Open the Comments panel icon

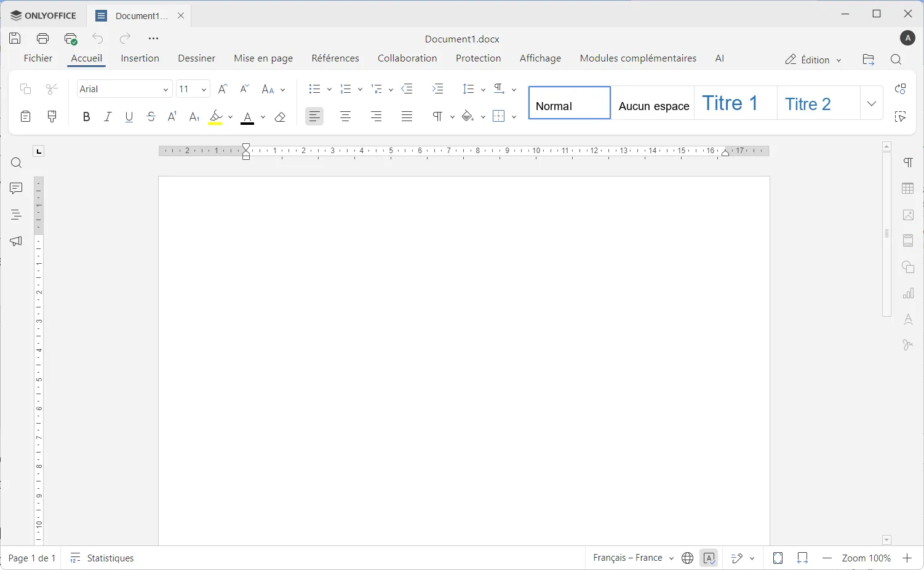click(17, 189)
